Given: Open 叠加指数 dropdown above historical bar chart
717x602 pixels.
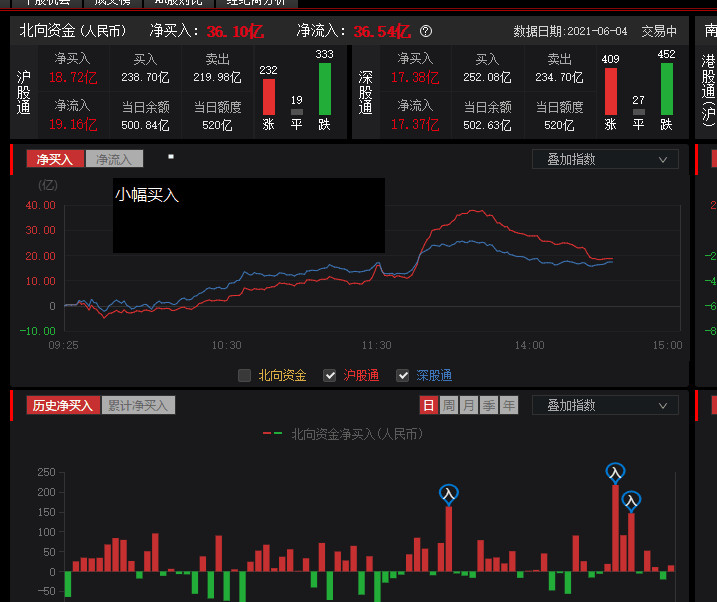Looking at the screenshot, I should pyautogui.click(x=605, y=405).
